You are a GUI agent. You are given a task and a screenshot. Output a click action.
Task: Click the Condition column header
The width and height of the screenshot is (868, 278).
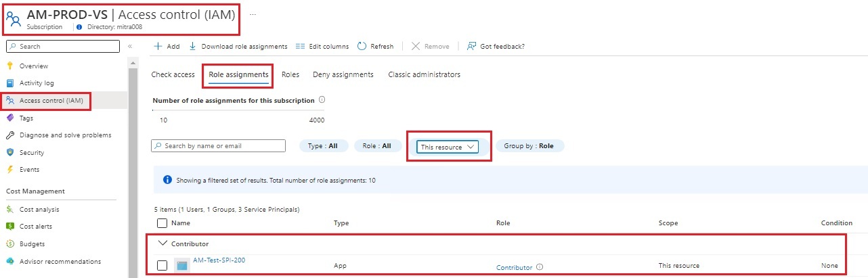coord(837,223)
